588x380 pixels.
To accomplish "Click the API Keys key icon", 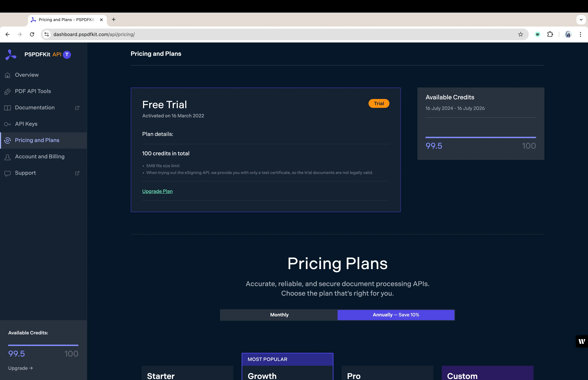I will (8, 124).
